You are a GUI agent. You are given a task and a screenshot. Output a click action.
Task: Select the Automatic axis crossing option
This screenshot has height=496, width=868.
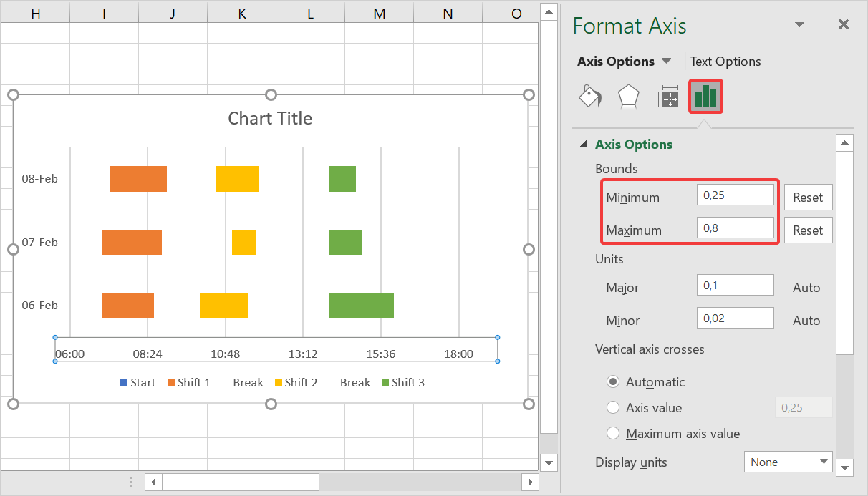tap(613, 382)
